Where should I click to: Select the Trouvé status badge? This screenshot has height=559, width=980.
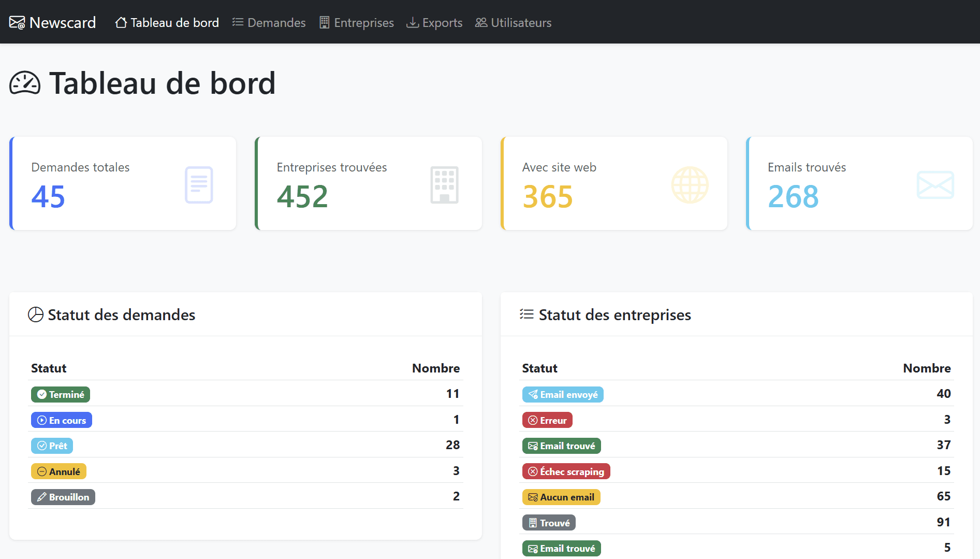pos(549,523)
